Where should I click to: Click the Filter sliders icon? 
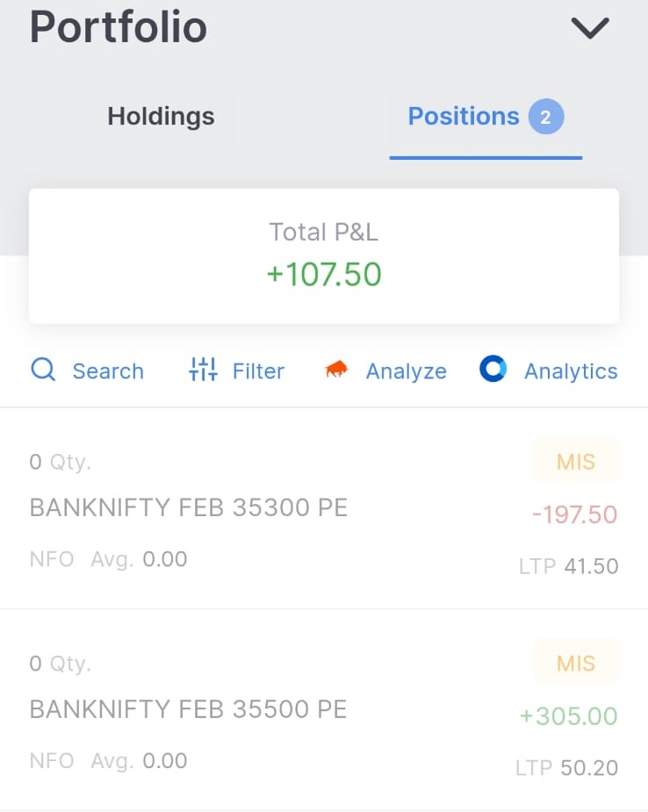[203, 370]
